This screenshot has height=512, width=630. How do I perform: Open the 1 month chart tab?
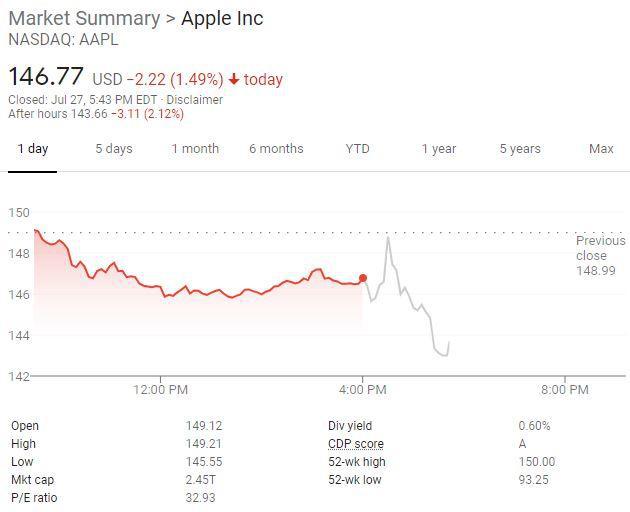(195, 149)
